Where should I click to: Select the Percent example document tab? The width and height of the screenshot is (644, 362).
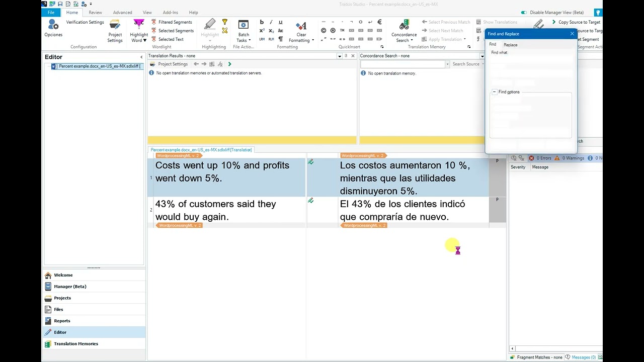coord(201,150)
